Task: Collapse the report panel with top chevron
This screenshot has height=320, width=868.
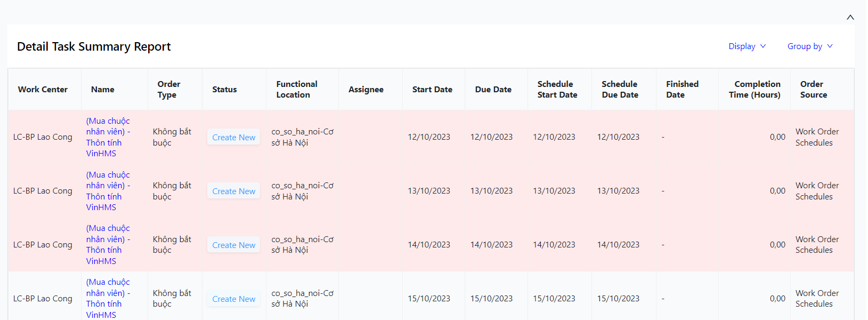Action: point(850,18)
